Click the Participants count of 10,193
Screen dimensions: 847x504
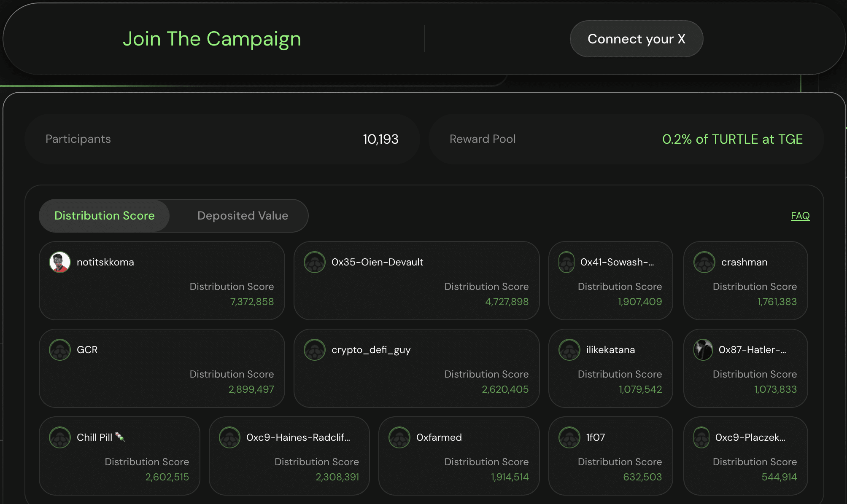pos(380,139)
